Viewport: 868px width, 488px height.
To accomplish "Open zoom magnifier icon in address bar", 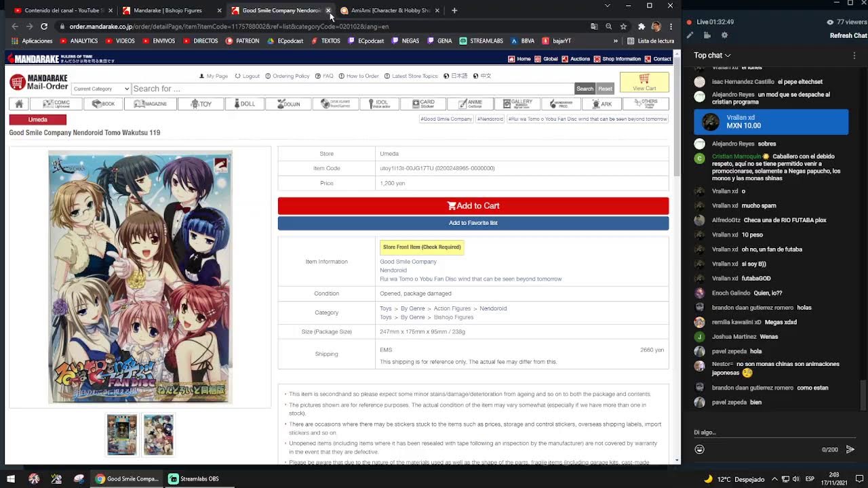I will pos(609,26).
